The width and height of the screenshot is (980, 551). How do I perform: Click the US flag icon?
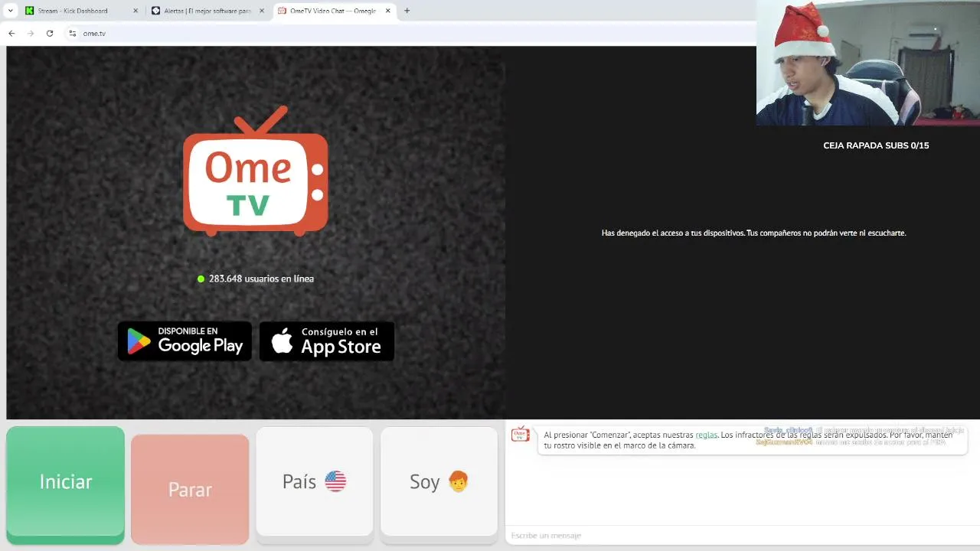(335, 481)
